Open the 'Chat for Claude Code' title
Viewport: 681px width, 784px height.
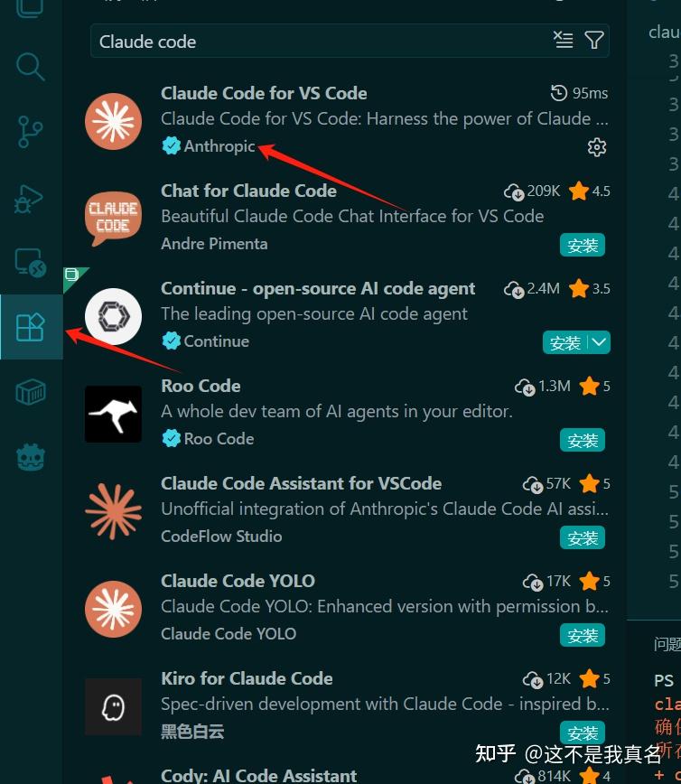[x=248, y=191]
